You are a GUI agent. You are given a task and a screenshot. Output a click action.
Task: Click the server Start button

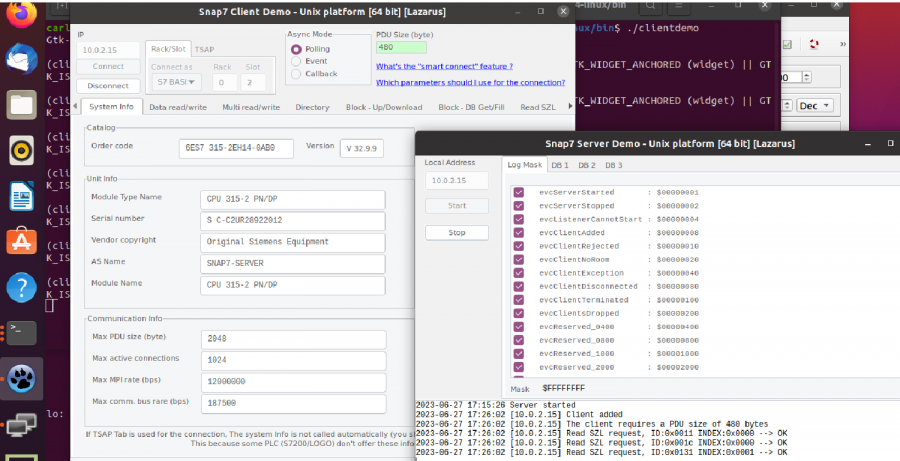tap(457, 206)
